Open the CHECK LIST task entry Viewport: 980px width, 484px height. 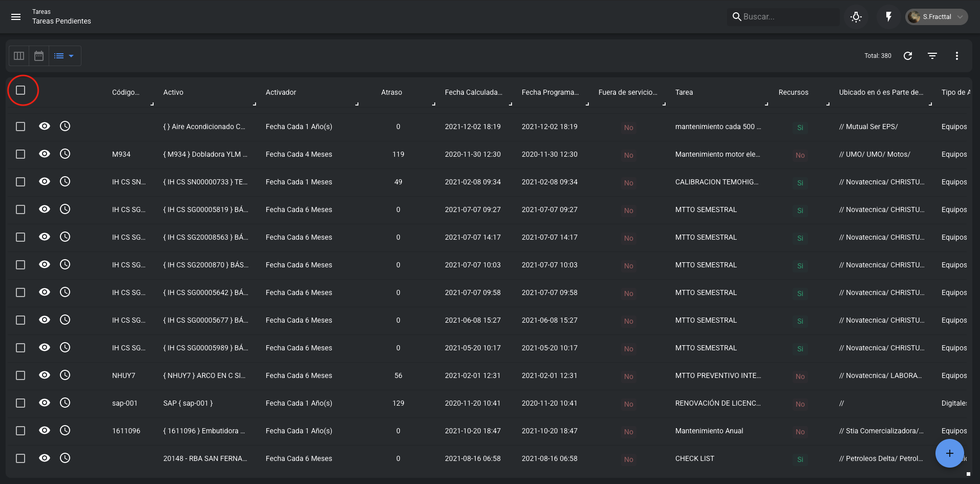coord(694,459)
